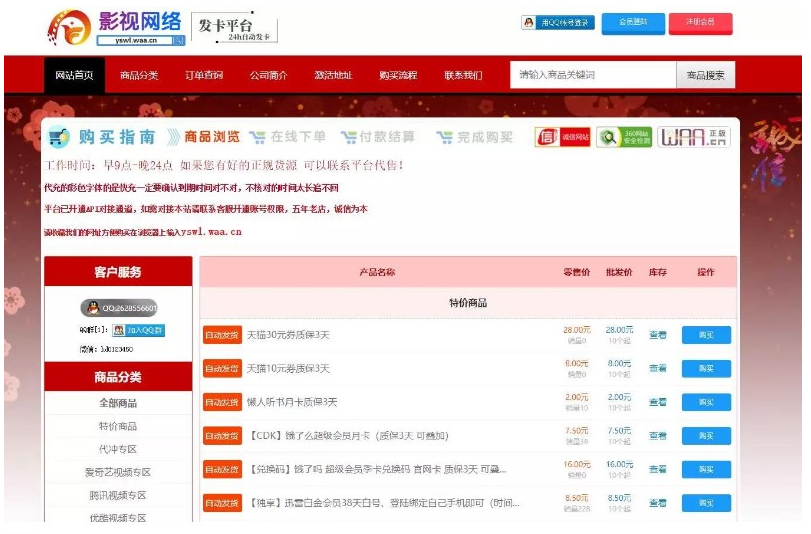Click the 付款结算 step in guide
This screenshot has width=811, height=534.
click(x=379, y=137)
